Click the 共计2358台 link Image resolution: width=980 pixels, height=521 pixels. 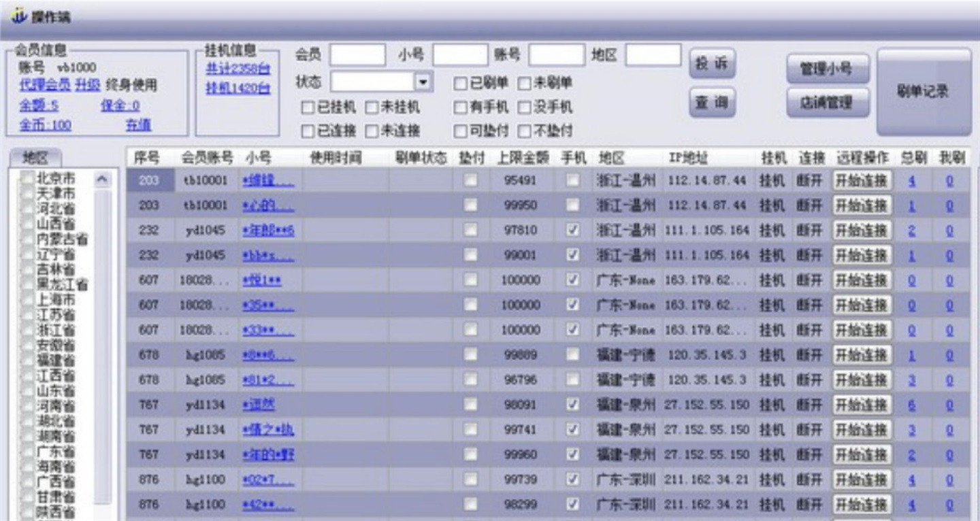(x=238, y=69)
